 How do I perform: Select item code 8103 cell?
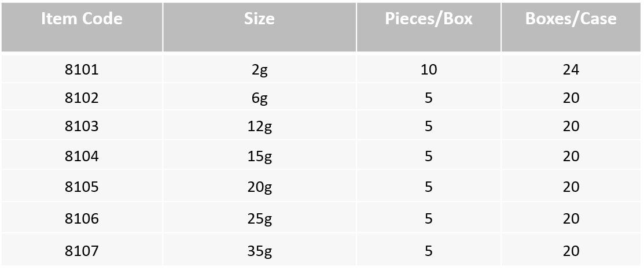(82, 125)
